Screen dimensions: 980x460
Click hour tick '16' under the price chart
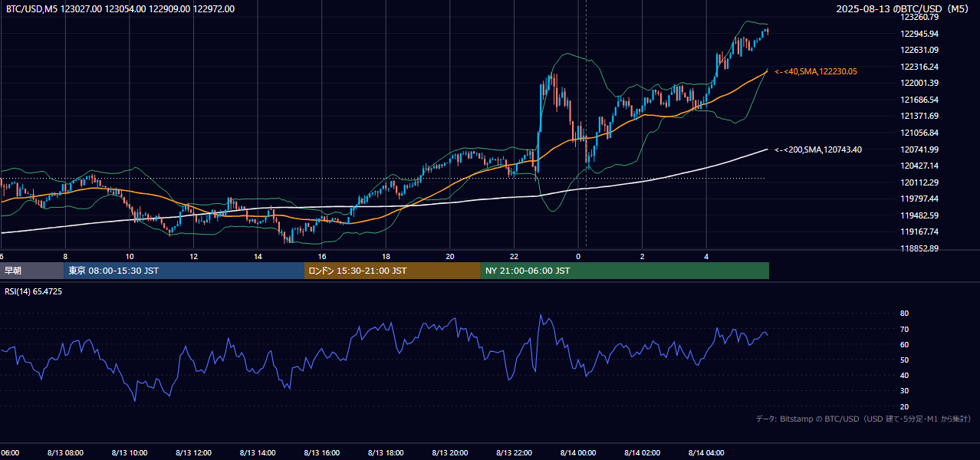(322, 256)
